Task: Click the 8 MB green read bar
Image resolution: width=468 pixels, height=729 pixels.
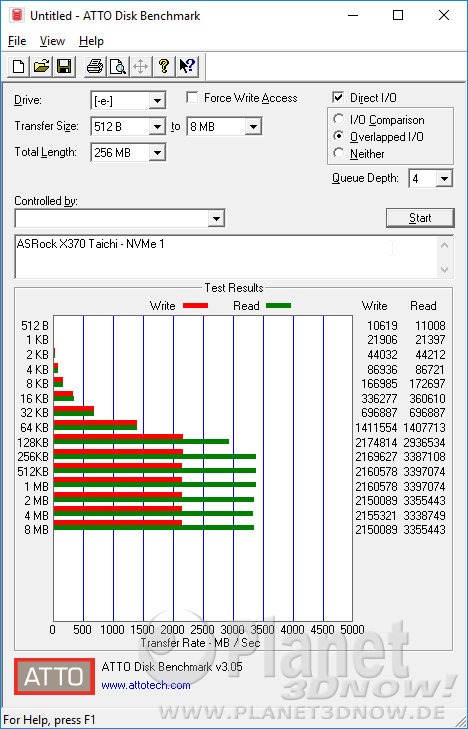Action: pyautogui.click(x=154, y=528)
